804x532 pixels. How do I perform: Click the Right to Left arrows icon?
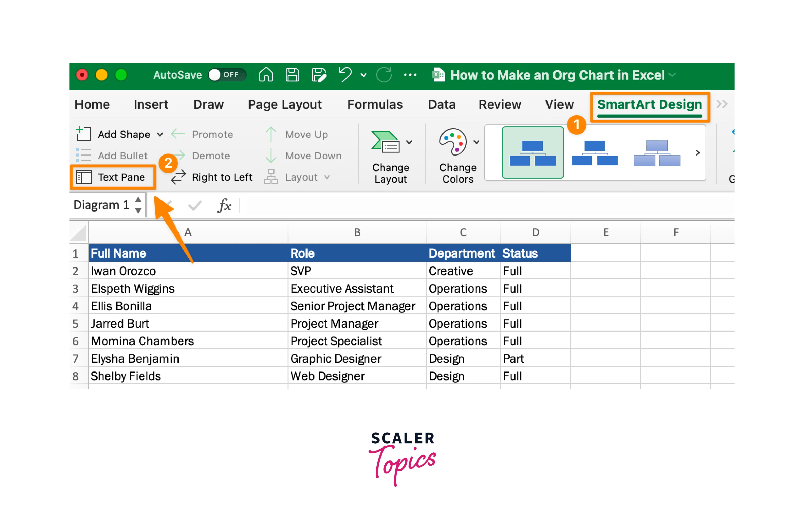click(178, 177)
